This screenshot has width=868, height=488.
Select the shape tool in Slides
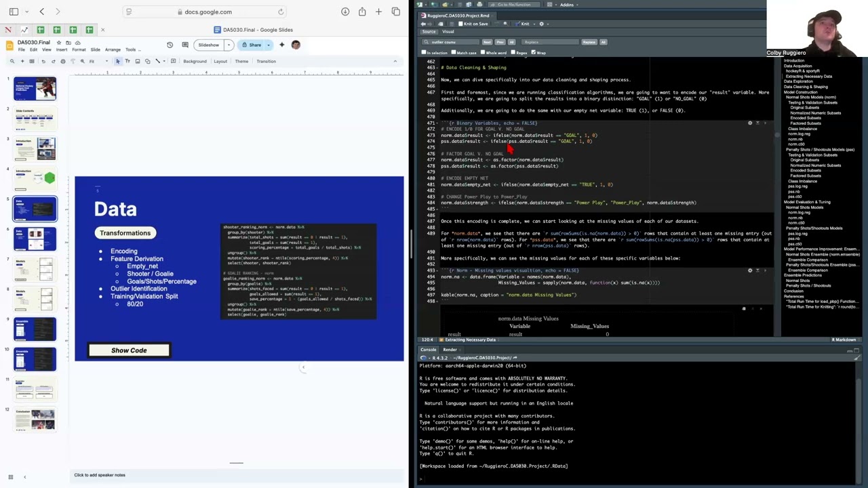pyautogui.click(x=147, y=61)
